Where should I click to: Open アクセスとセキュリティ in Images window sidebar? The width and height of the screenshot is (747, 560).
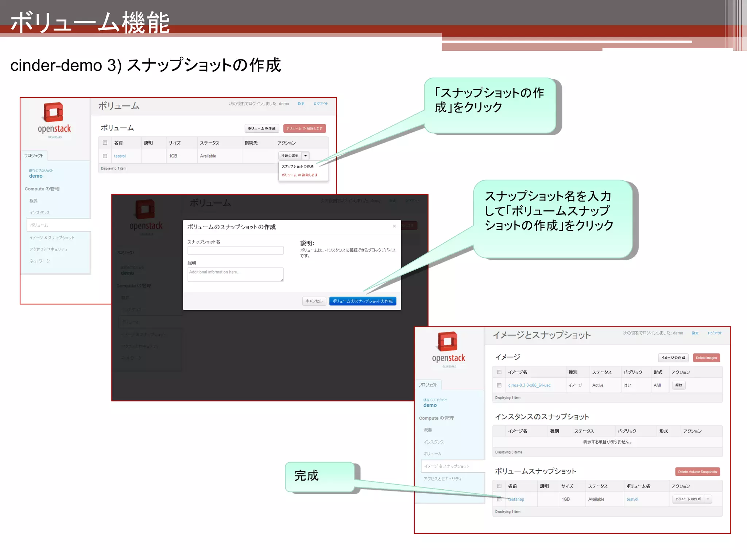442,479
